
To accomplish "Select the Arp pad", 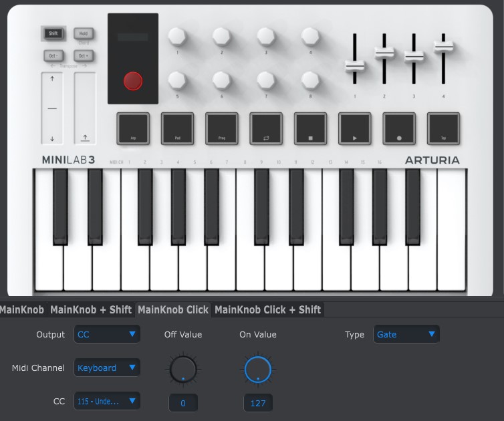I will coord(133,128).
